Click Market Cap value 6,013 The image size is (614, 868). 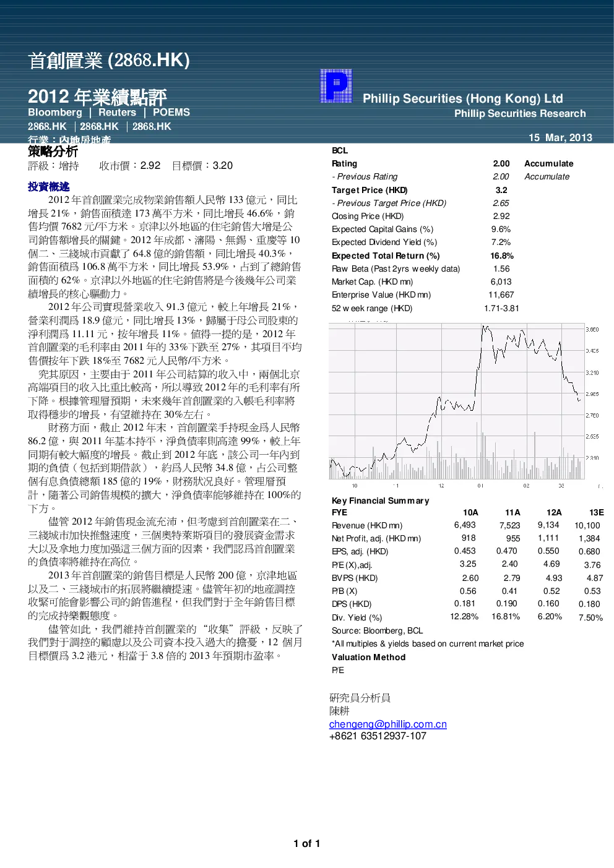coord(501,282)
